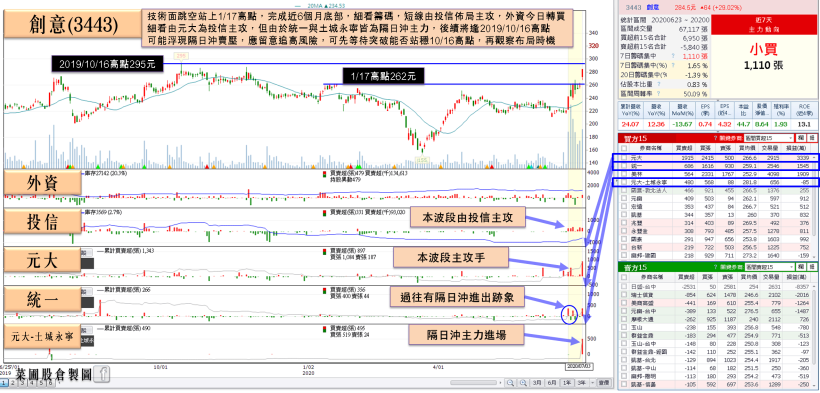Check the 元大-土城永寧 broker checkbox
The width and height of the screenshot is (820, 393).
click(624, 182)
